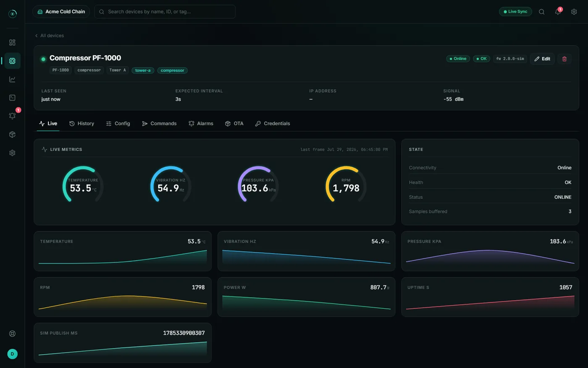Open the Uptime S sparkline card
Image resolution: width=588 pixels, height=368 pixels.
pyautogui.click(x=490, y=297)
